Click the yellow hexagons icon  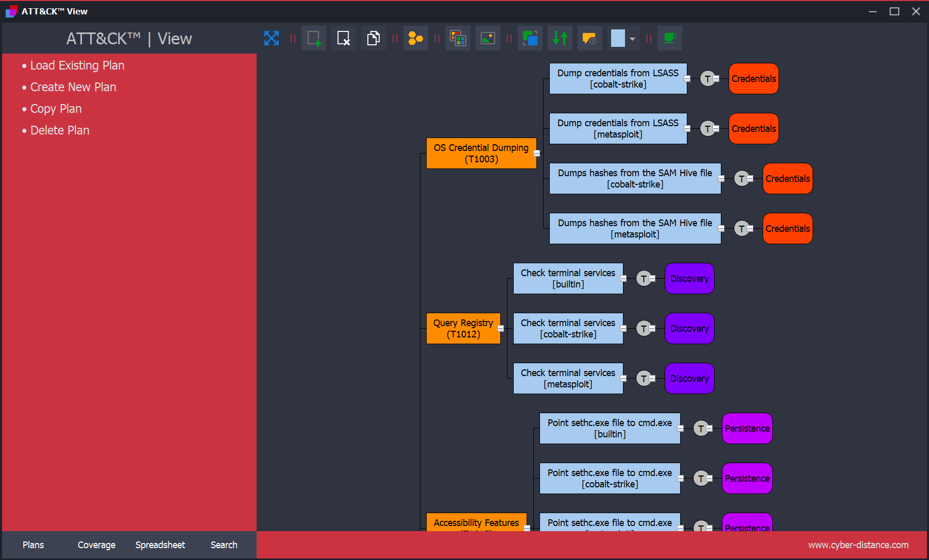416,38
